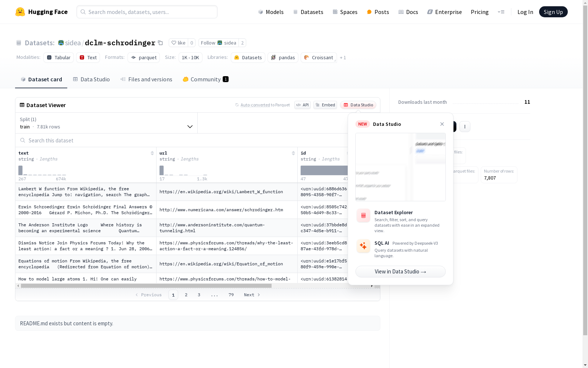This screenshot has width=588, height=368.
Task: Click the andersoninstitute quantum-tunneling URL cell
Action: (x=227, y=228)
